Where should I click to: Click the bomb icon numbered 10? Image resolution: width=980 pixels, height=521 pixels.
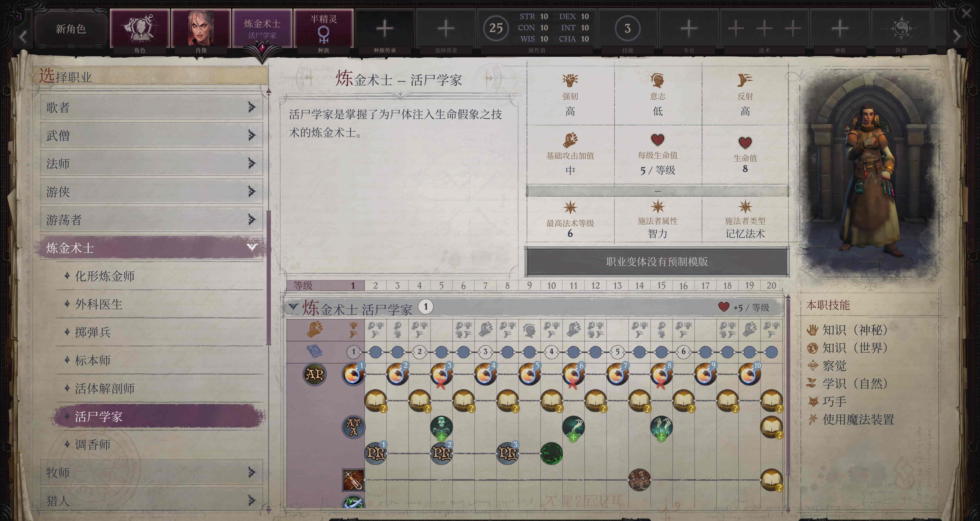749,374
